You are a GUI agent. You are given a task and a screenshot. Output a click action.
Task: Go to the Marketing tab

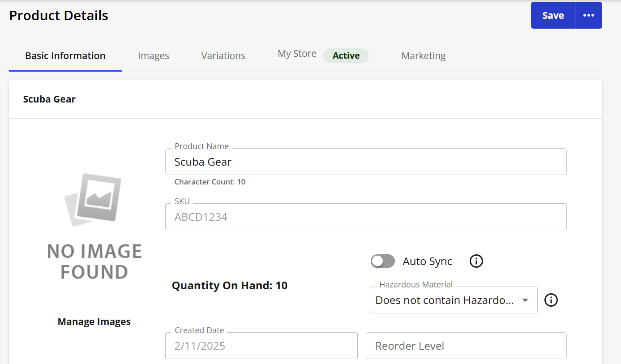click(x=423, y=56)
